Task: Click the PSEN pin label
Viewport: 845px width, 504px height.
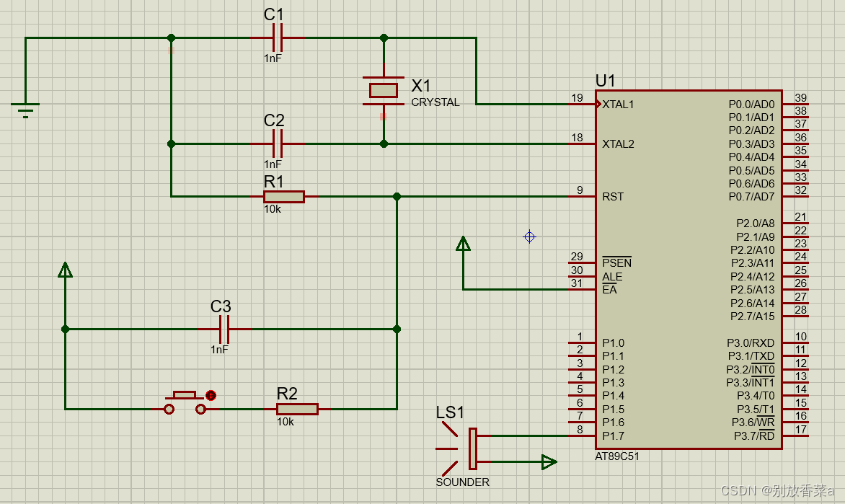Action: [x=616, y=262]
